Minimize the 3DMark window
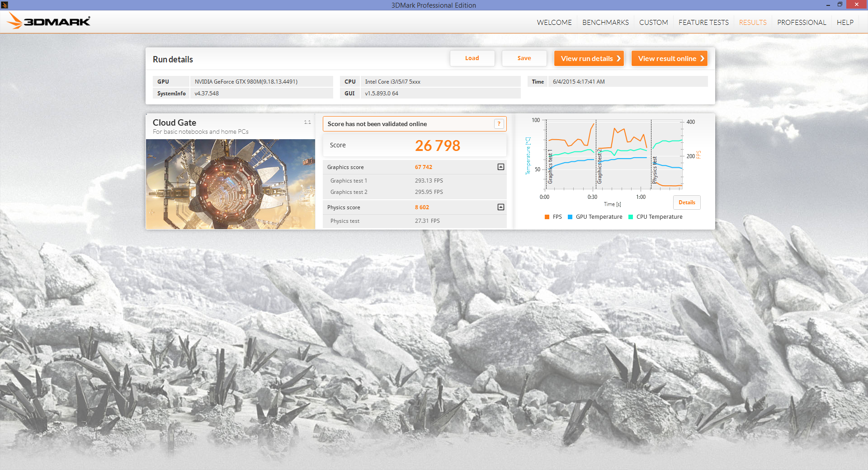The height and width of the screenshot is (470, 868). coord(828,5)
